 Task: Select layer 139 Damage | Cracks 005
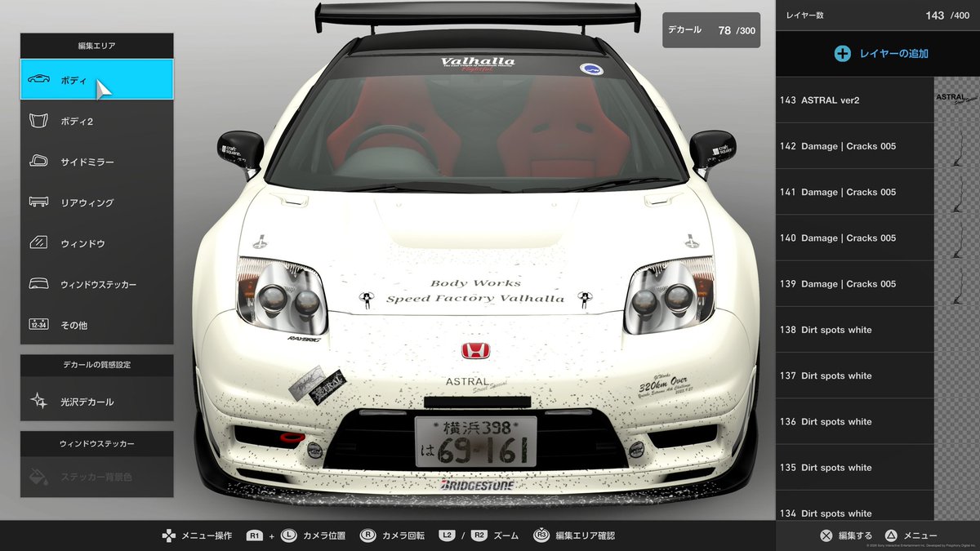tap(854, 283)
